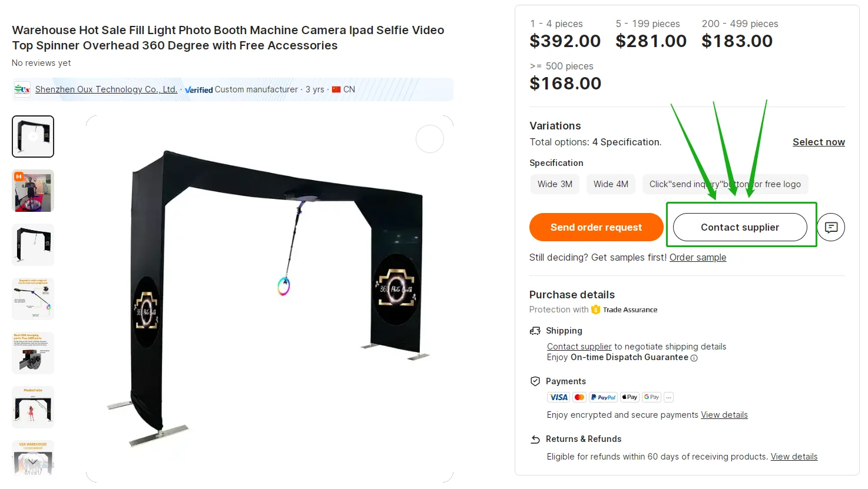Open the Shenzhen Oux Technology supplier page
Viewport: 868px width, 489px height.
coord(106,89)
